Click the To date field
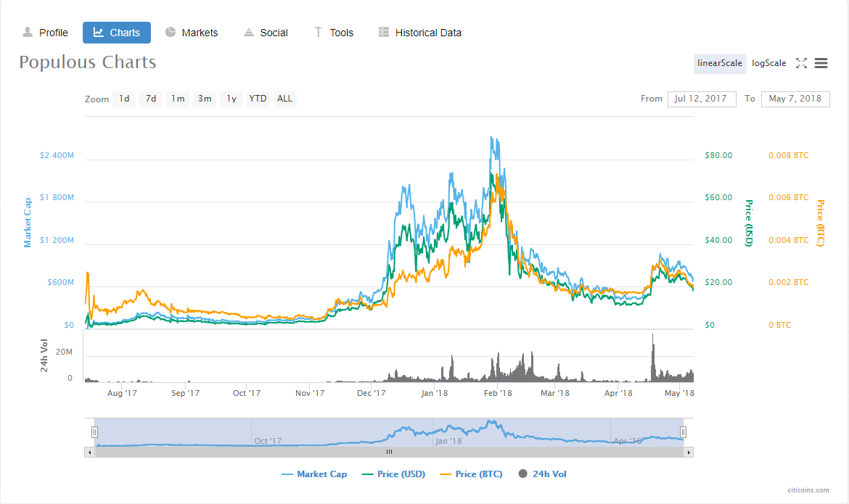 (795, 99)
